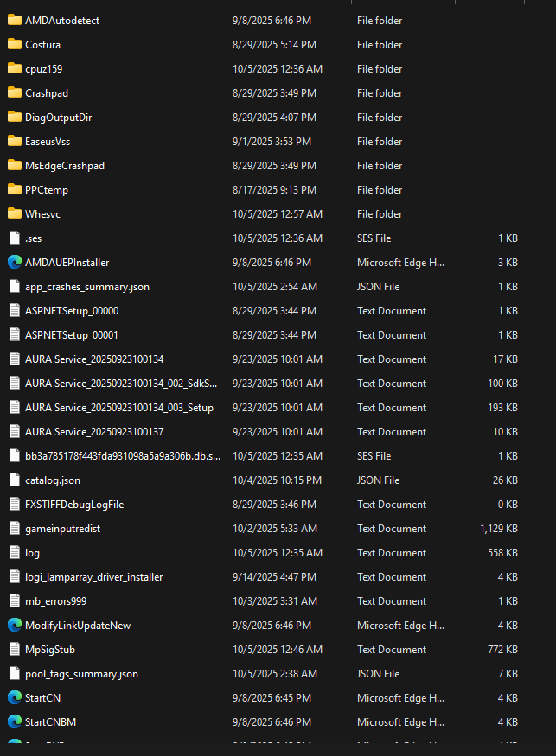The width and height of the screenshot is (556, 756).
Task: Click the file icon of pool_tags_summary.json
Action: point(15,674)
